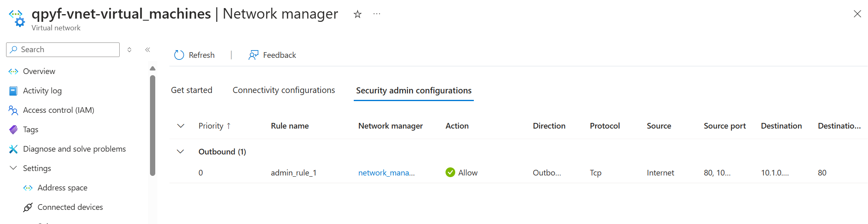Open the network_mana... network manager link

(386, 173)
